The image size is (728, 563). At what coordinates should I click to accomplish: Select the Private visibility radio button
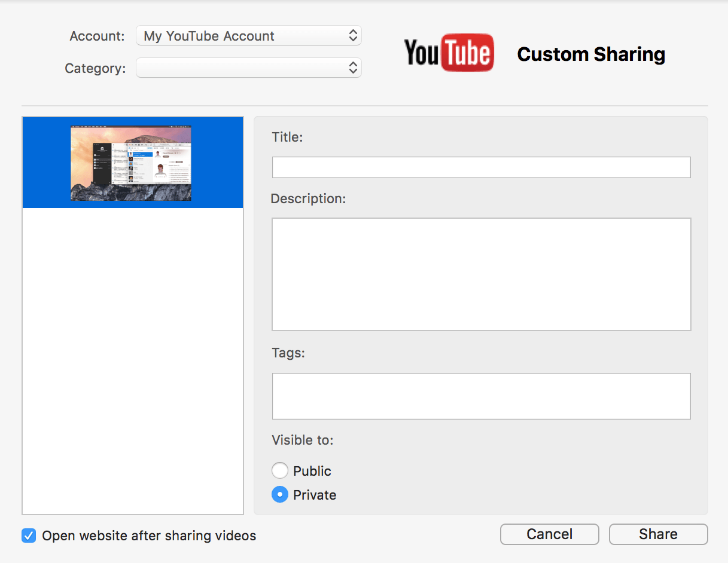280,495
